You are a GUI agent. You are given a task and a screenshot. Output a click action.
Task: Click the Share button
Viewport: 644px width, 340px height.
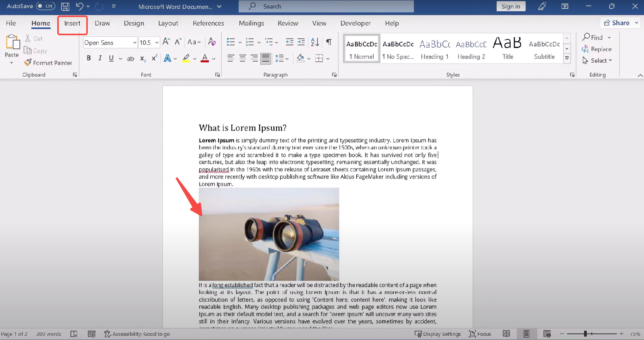pyautogui.click(x=617, y=23)
